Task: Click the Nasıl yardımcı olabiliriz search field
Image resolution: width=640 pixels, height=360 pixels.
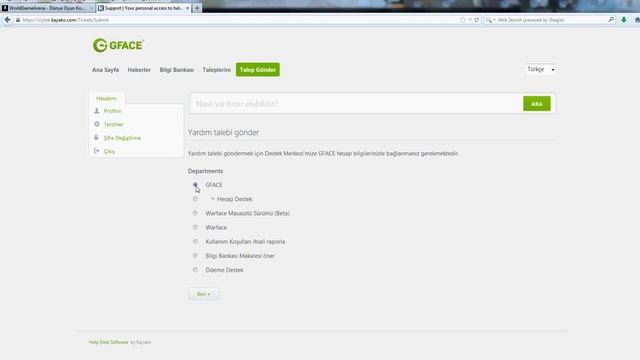Action: [x=357, y=104]
